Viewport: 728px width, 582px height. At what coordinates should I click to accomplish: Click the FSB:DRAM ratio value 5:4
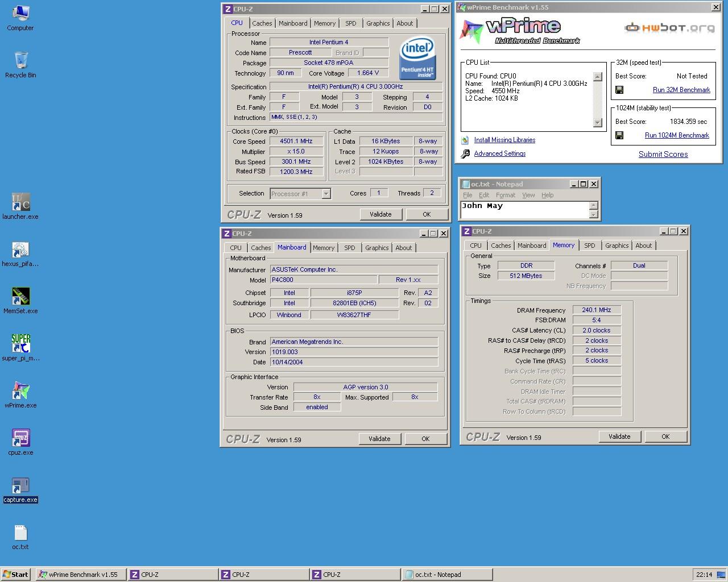click(597, 320)
